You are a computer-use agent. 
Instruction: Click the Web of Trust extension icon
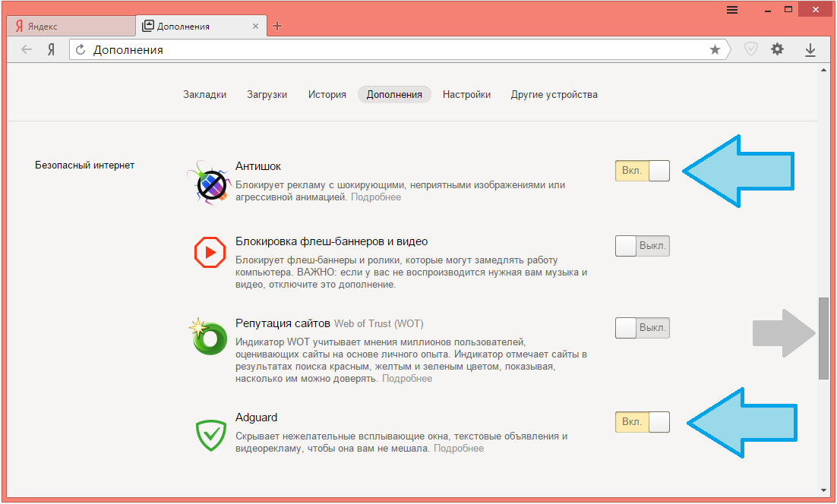click(x=208, y=336)
